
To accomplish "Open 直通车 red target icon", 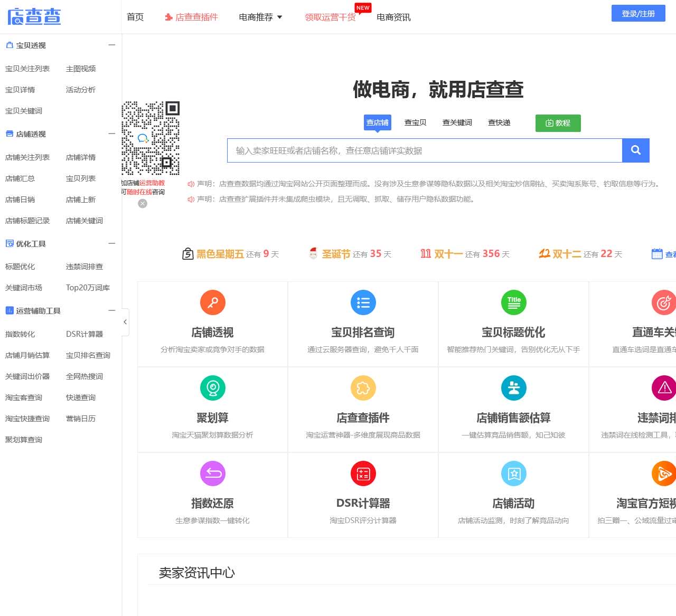I will pyautogui.click(x=664, y=302).
